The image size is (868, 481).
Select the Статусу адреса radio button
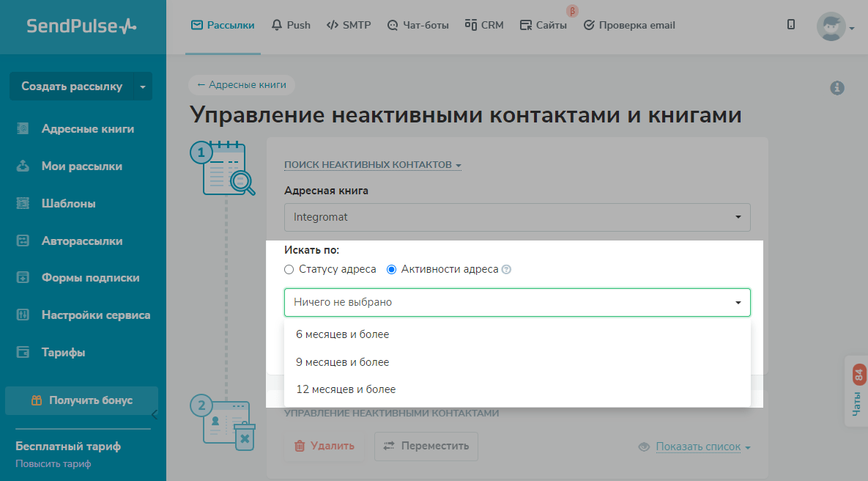pos(289,270)
